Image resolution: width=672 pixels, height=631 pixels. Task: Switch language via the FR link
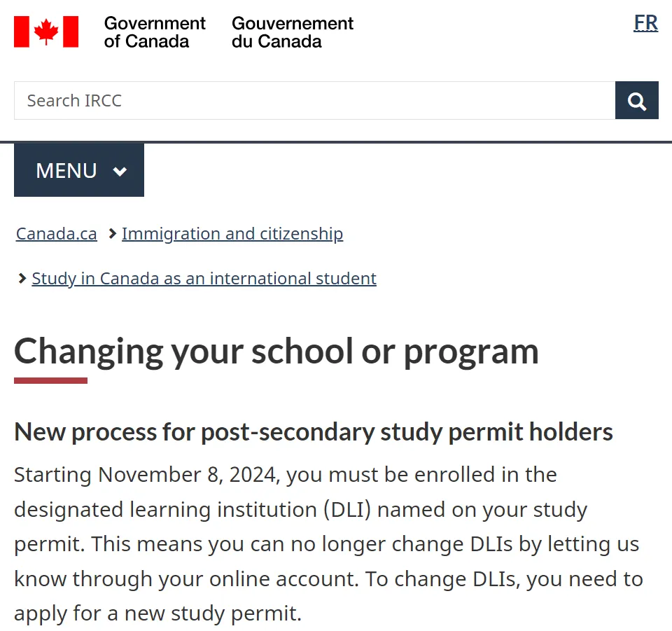[646, 22]
